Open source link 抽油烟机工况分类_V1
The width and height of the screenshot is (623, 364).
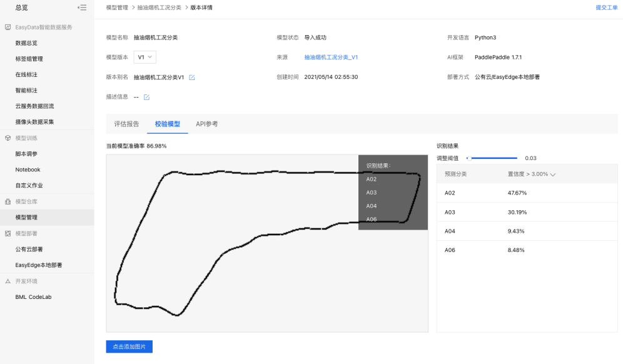(331, 57)
